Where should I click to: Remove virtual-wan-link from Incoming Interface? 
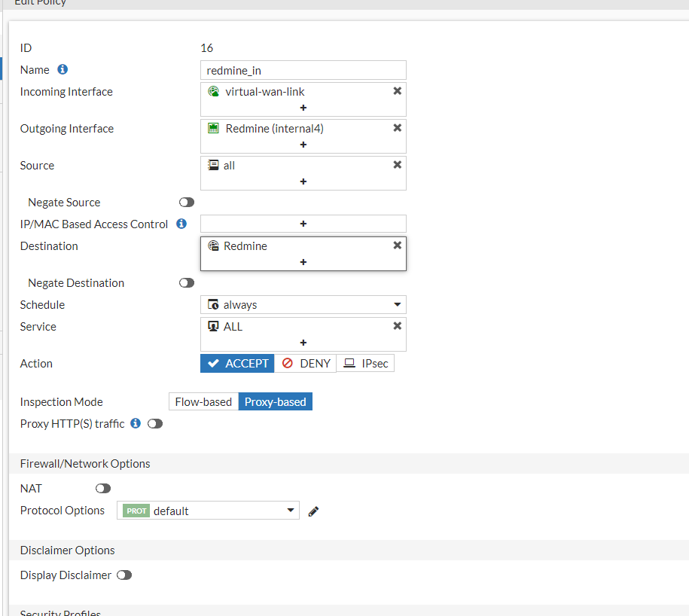click(x=398, y=91)
